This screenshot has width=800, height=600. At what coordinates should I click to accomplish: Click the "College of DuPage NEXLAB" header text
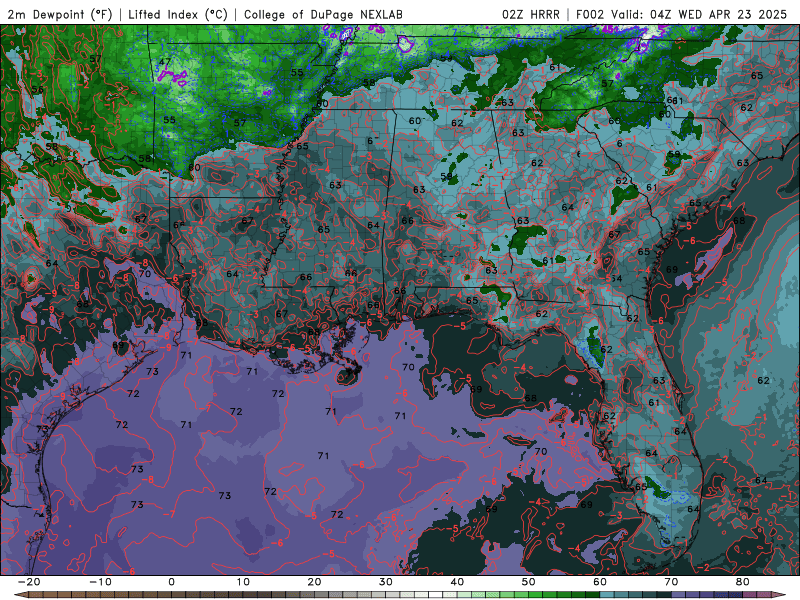tap(323, 14)
